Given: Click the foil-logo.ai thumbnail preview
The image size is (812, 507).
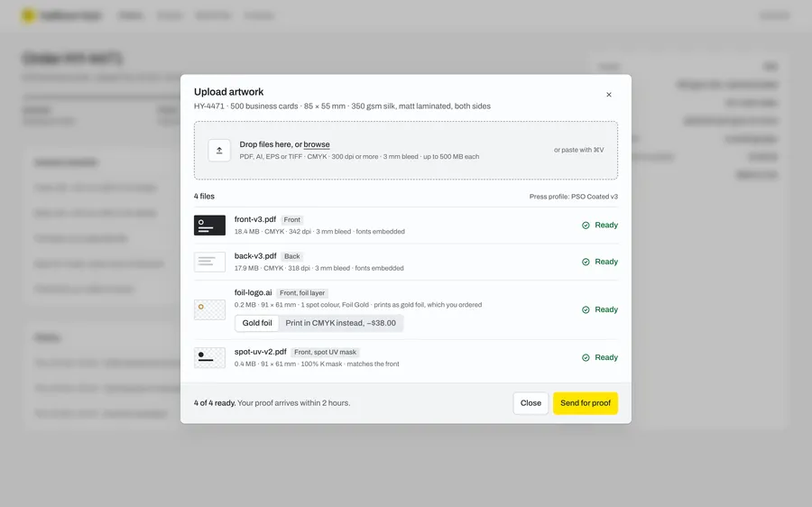Looking at the screenshot, I should coord(209,309).
